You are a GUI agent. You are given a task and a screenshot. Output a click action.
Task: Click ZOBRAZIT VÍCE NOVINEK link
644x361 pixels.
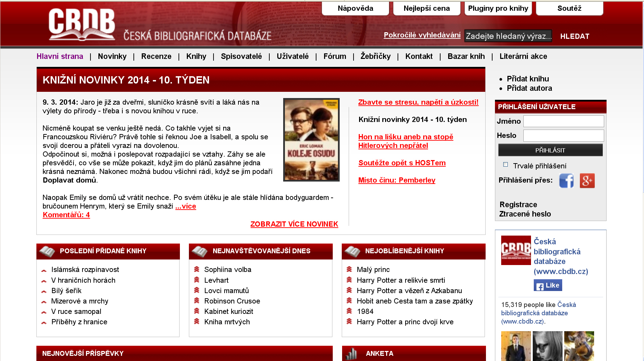coord(294,224)
